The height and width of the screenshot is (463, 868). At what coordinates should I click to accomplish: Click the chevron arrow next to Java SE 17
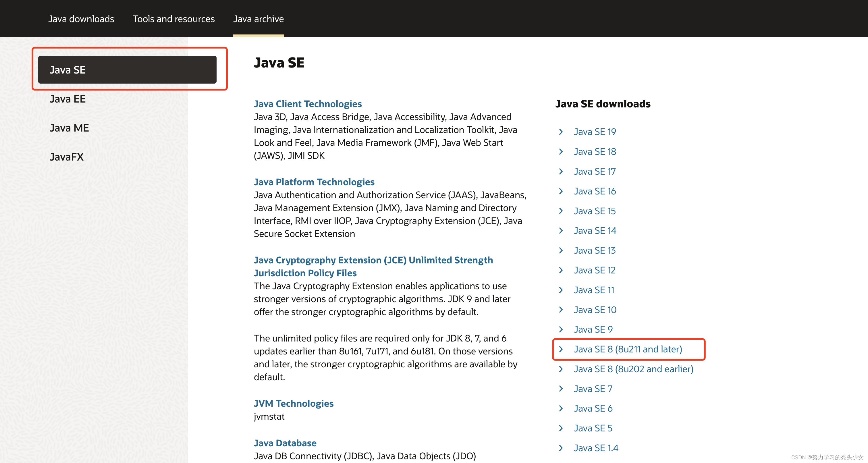[x=561, y=171]
